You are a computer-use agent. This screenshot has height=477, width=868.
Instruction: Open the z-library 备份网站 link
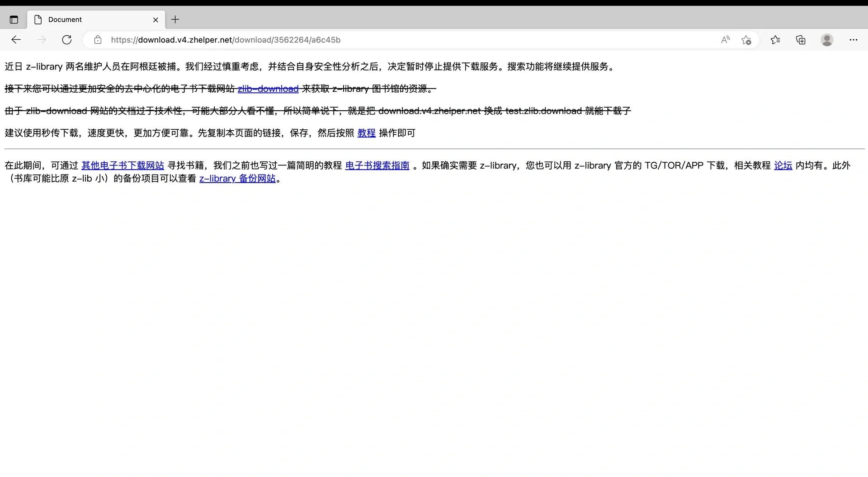(x=237, y=179)
